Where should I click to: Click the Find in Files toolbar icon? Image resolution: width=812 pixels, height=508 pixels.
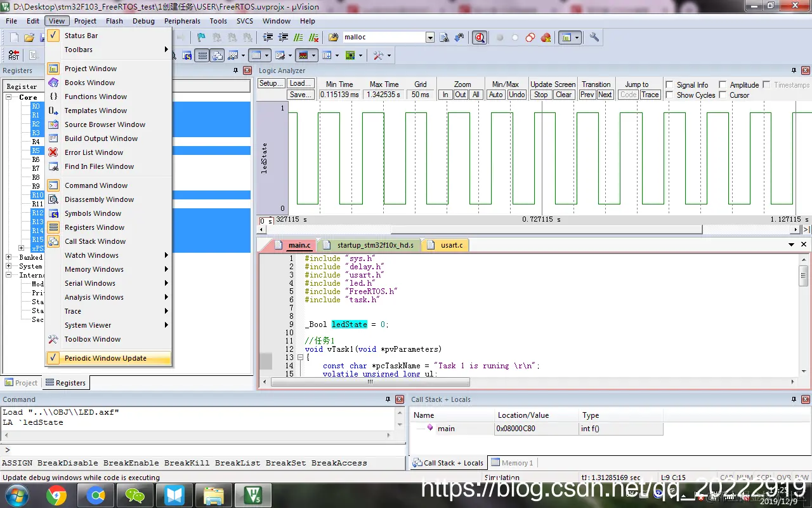tap(333, 37)
